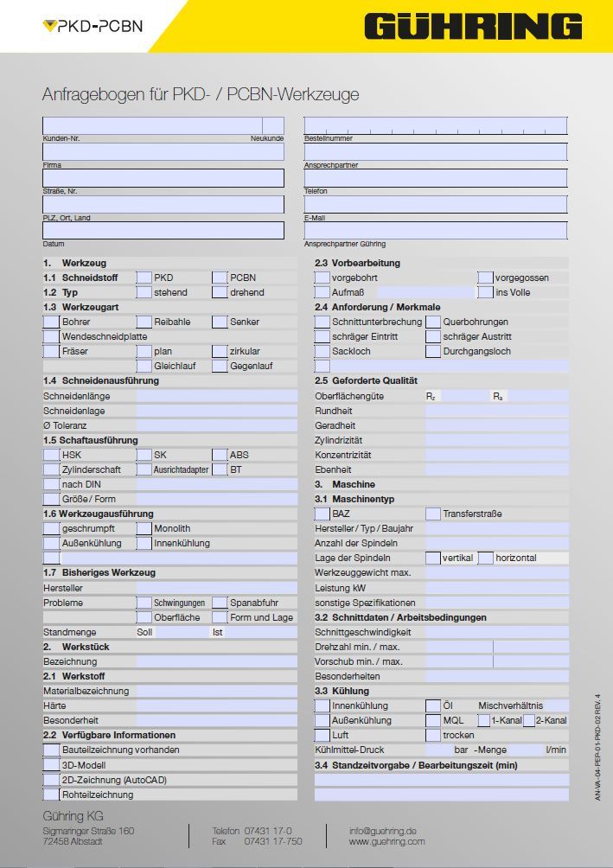Tick the PCBN Schneidstoff checkbox
This screenshot has width=613, height=868.
coord(220,278)
